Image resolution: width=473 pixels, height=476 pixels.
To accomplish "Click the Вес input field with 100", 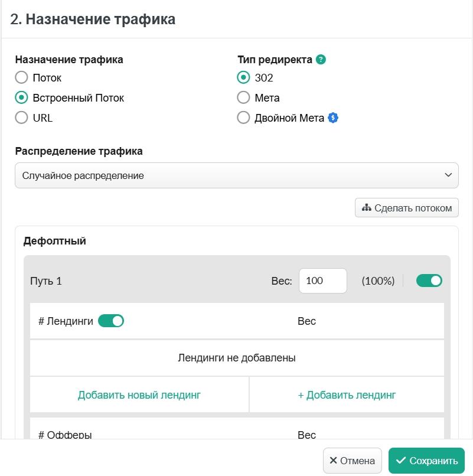I will 323,281.
